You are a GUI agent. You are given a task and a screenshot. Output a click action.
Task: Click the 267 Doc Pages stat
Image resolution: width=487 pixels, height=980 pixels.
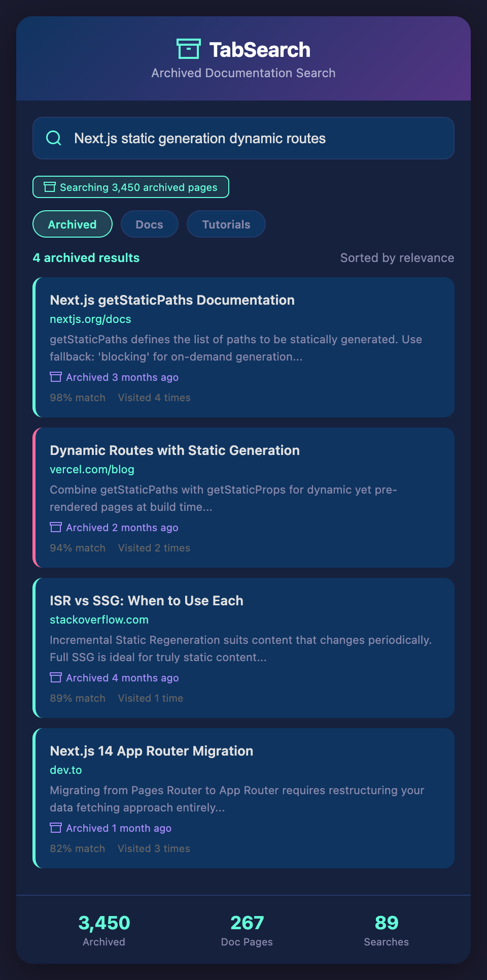tap(247, 930)
